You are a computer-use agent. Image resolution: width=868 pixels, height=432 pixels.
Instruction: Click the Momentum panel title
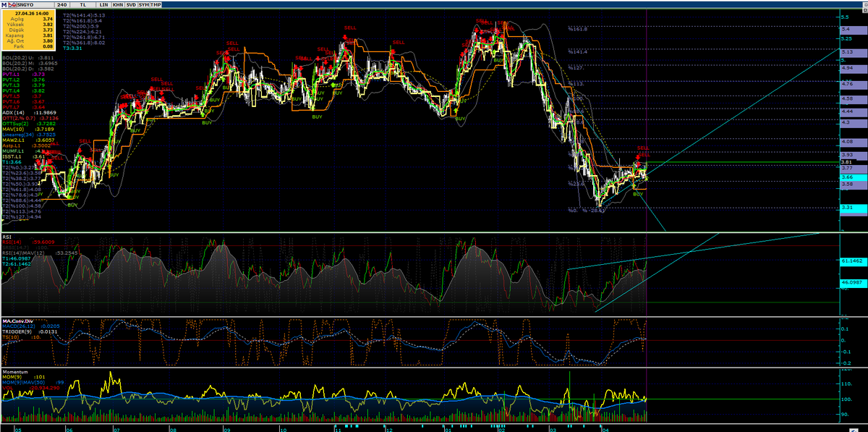(x=15, y=370)
